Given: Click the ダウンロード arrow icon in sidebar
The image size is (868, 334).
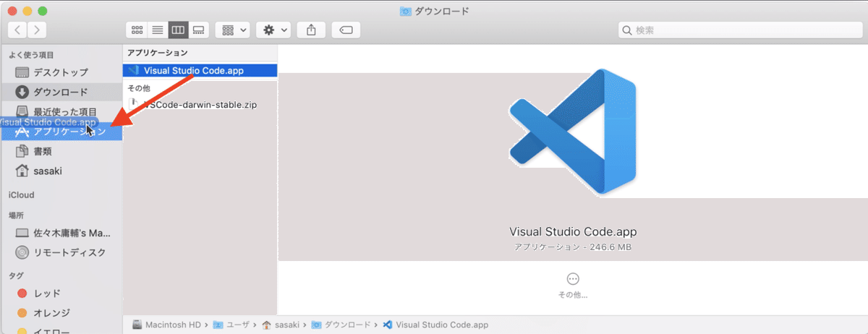Looking at the screenshot, I should coord(22,92).
